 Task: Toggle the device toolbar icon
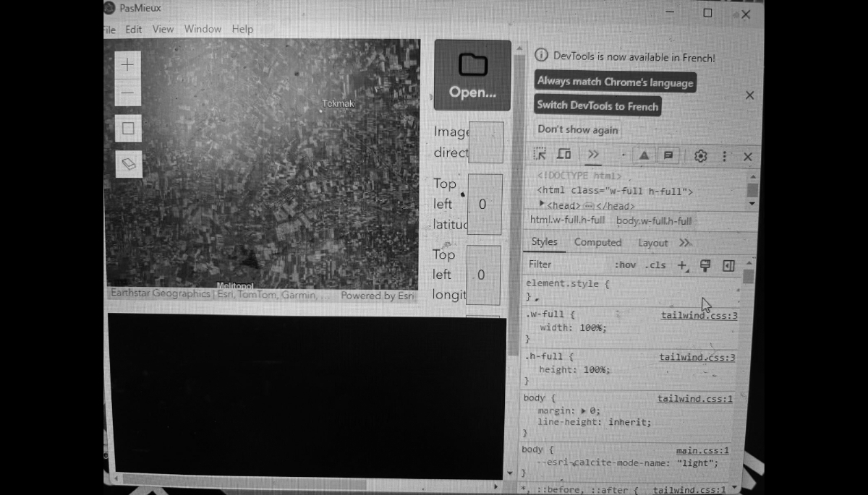564,155
